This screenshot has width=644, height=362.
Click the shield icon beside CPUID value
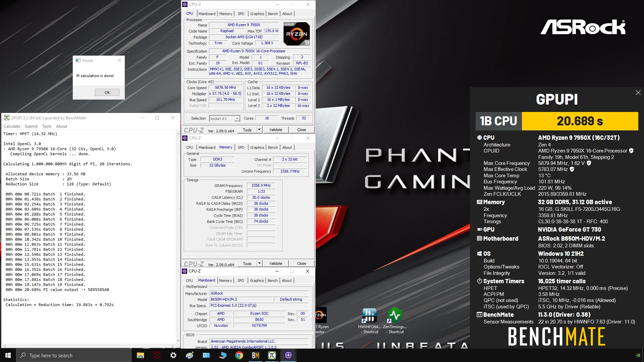[x=631, y=151]
